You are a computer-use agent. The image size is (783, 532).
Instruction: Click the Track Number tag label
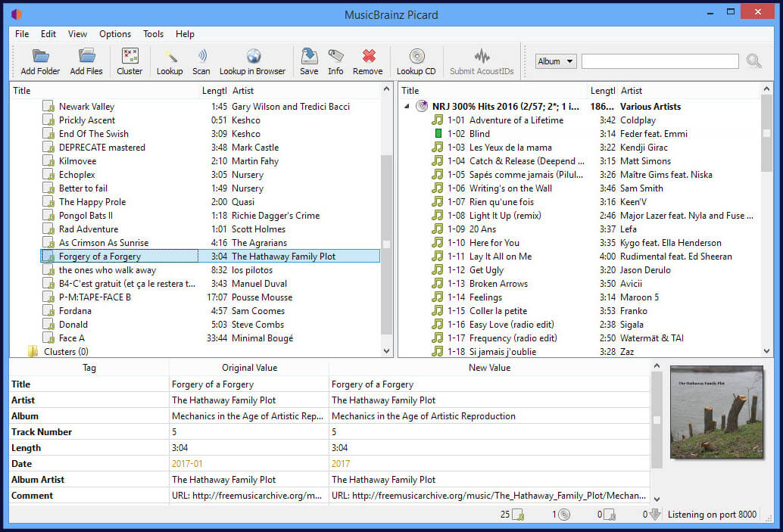(42, 431)
